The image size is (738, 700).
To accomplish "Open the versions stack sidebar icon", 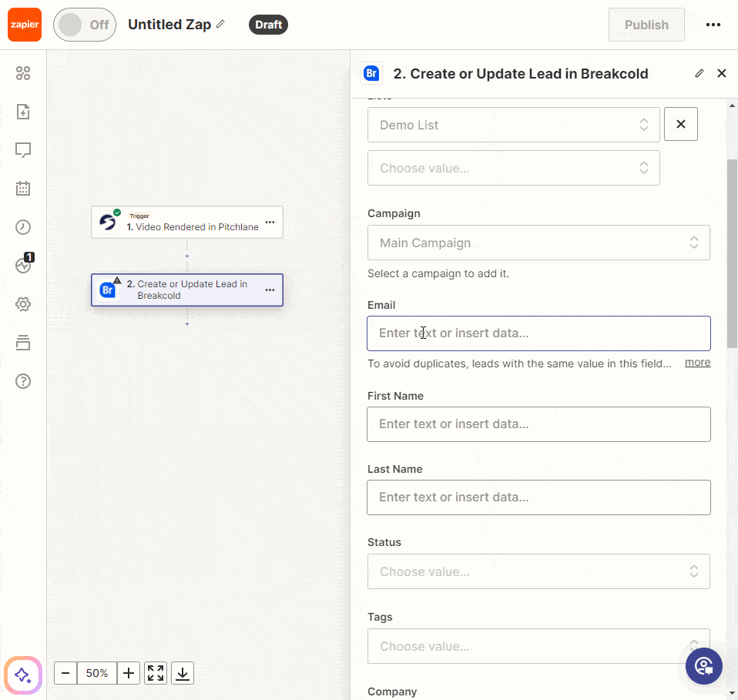I will tap(23, 343).
